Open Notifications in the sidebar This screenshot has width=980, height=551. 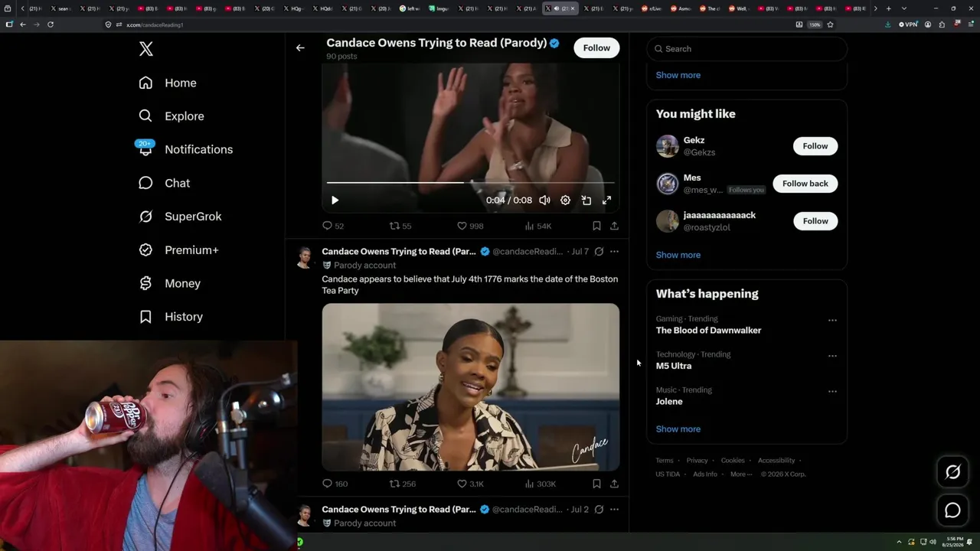click(185, 149)
